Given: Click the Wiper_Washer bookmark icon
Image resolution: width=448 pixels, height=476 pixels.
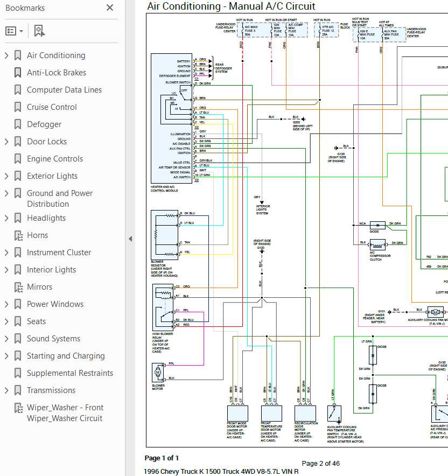Looking at the screenshot, I should [18, 408].
